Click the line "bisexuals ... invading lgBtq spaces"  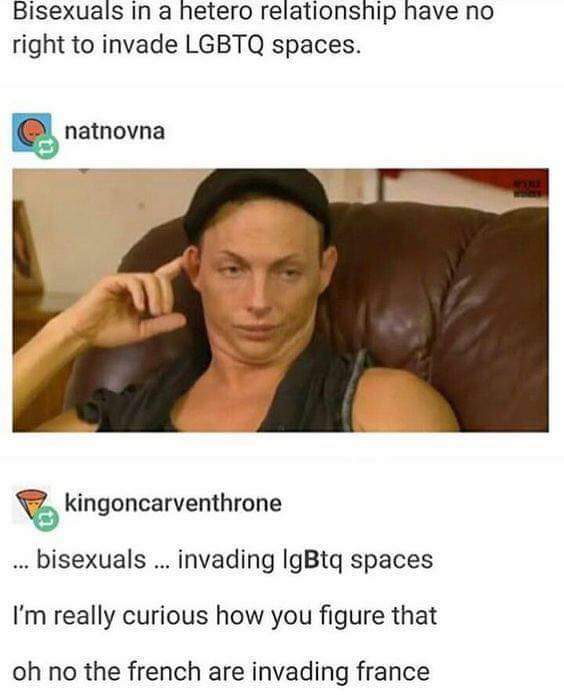223,560
